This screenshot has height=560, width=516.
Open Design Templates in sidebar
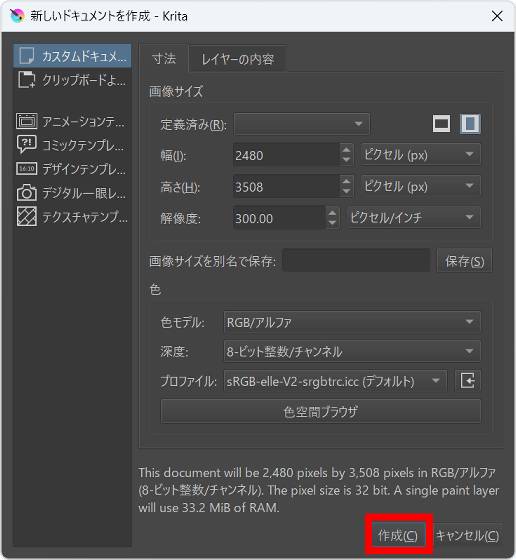click(x=72, y=169)
